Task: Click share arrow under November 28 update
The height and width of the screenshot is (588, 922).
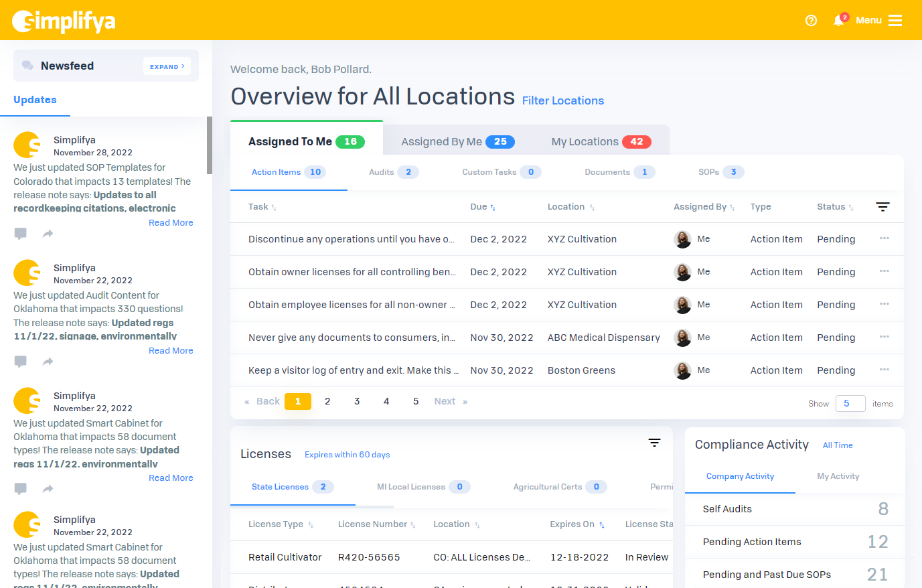Action: pyautogui.click(x=48, y=234)
